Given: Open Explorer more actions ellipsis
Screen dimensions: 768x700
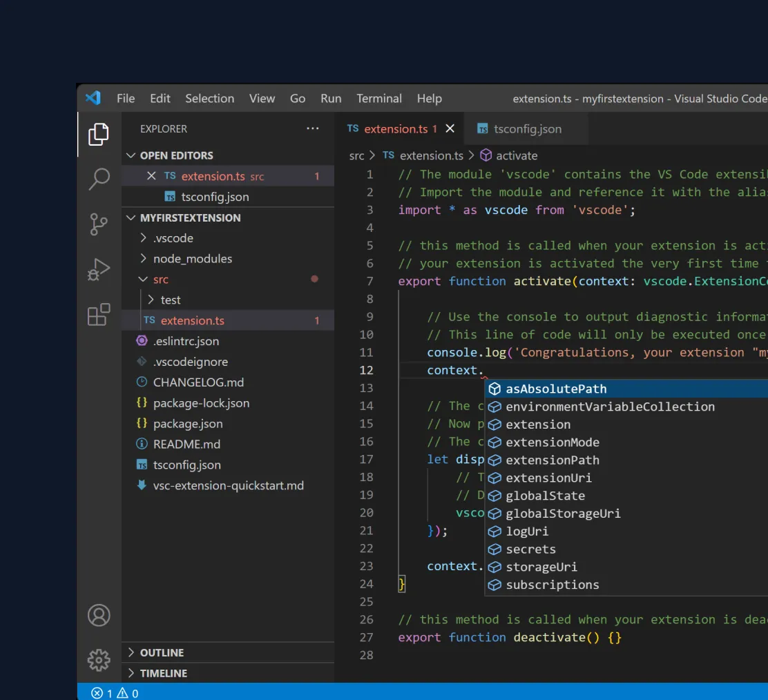Looking at the screenshot, I should (x=313, y=128).
